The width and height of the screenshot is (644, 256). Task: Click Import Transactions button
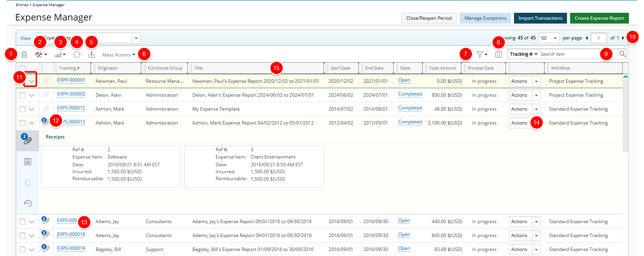point(540,18)
